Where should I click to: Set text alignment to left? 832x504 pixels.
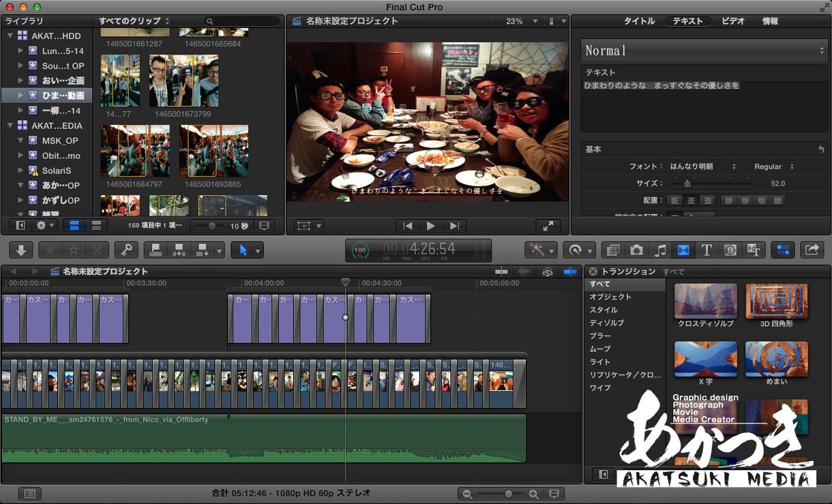click(674, 201)
